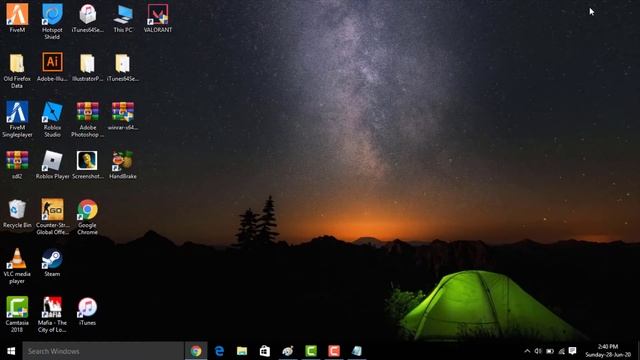Select the Adobe Photoshop archive icon
Screen dimensions: 640x360
point(87,119)
